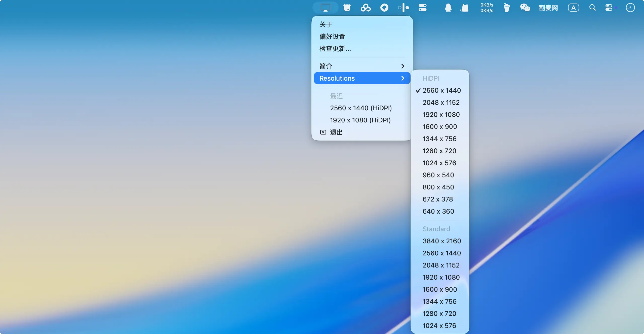The height and width of the screenshot is (334, 644).
Task: Click the display monitor menu bar icon
Action: pyautogui.click(x=325, y=8)
